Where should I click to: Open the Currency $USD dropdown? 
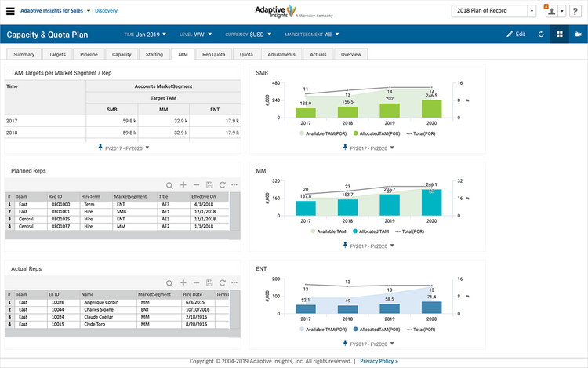pos(248,35)
